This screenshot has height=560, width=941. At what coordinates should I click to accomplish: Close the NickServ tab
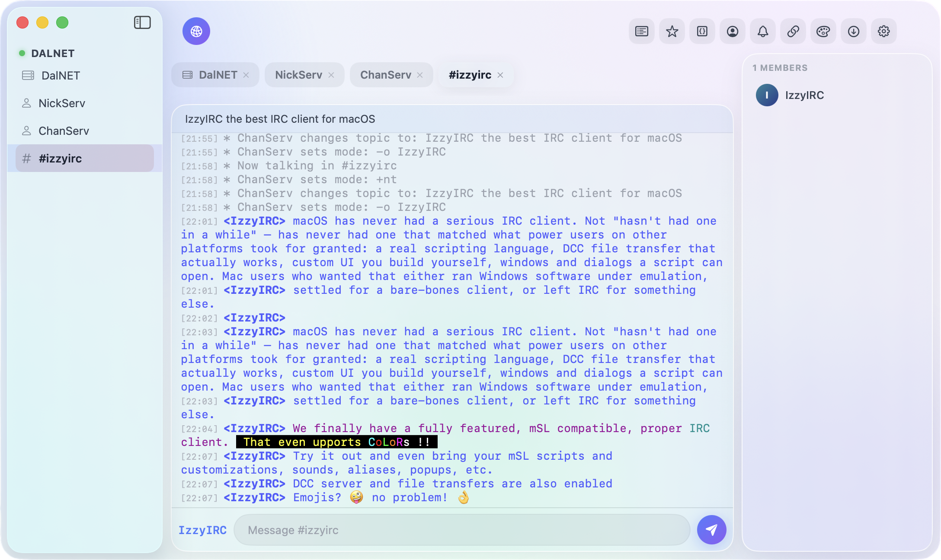point(331,75)
